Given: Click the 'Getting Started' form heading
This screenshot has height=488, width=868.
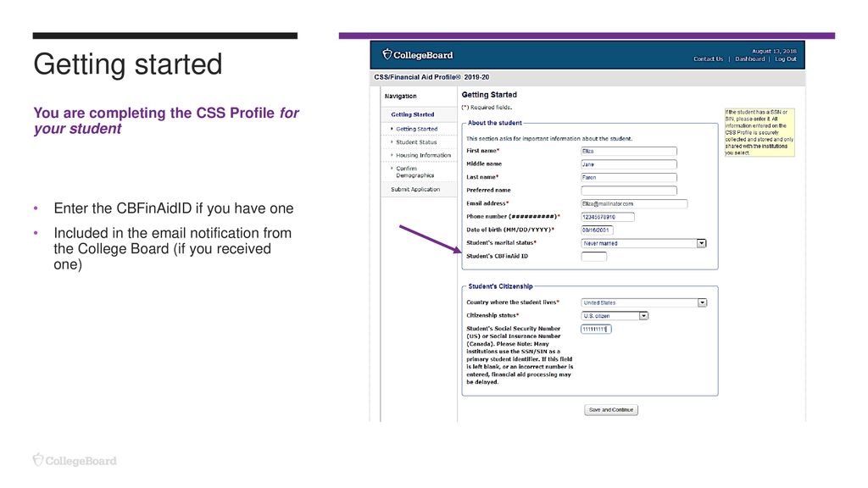Looking at the screenshot, I should (x=489, y=95).
